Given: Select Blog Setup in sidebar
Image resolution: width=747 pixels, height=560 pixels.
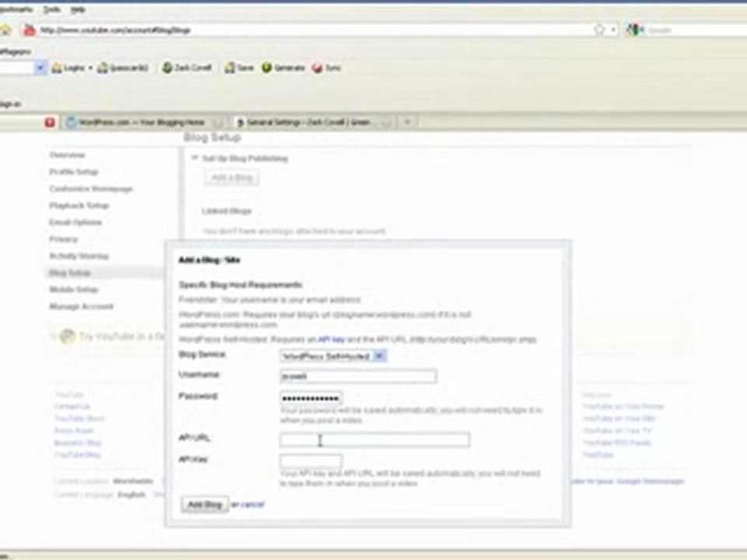Looking at the screenshot, I should click(x=70, y=273).
